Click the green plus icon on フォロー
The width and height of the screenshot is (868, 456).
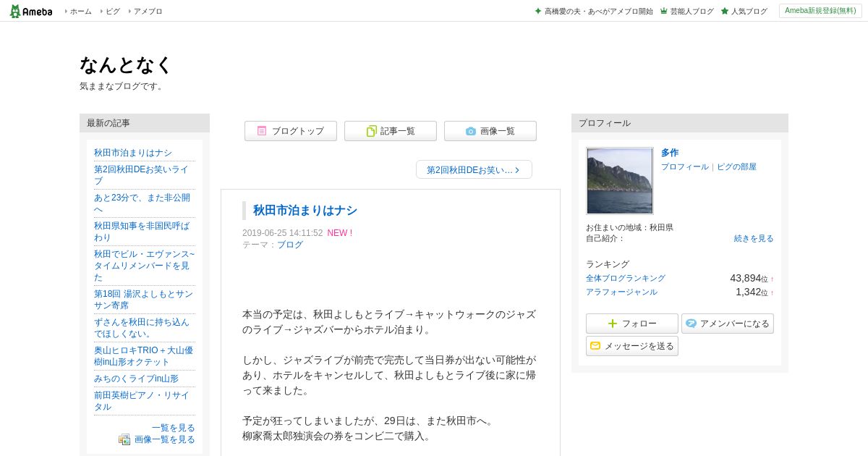(613, 324)
